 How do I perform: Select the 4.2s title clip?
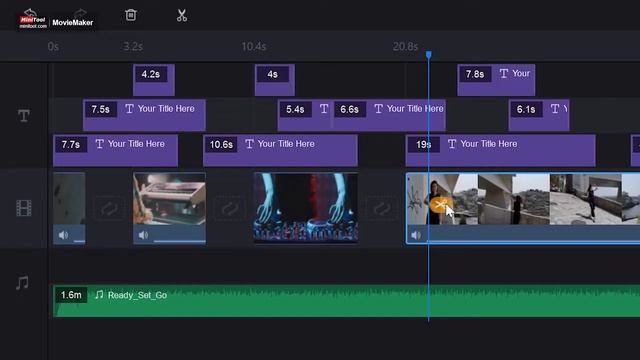pos(154,80)
